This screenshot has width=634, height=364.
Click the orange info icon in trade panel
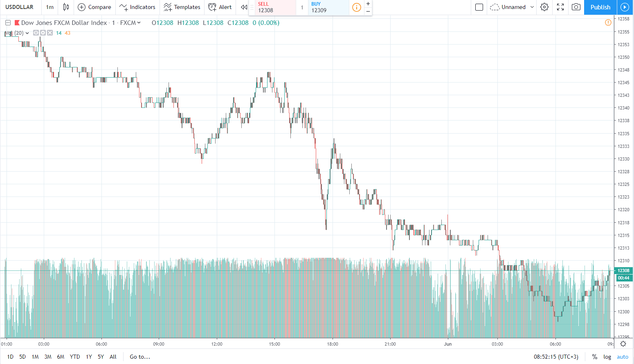[x=357, y=7]
